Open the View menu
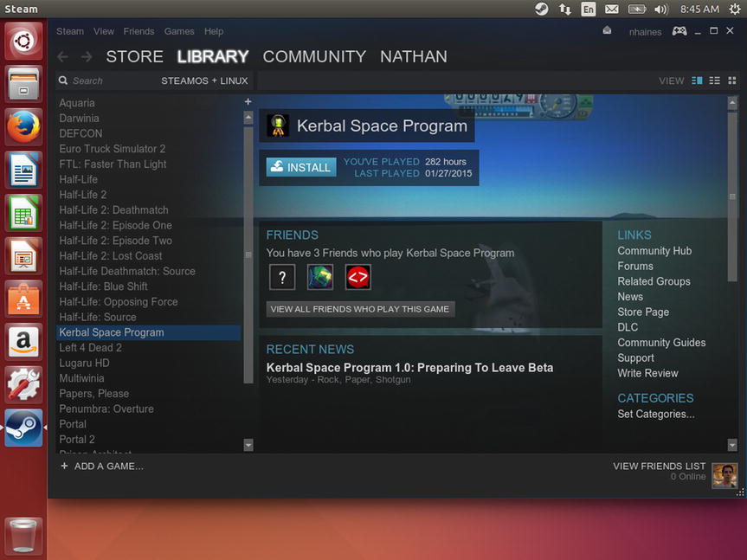 pos(104,31)
